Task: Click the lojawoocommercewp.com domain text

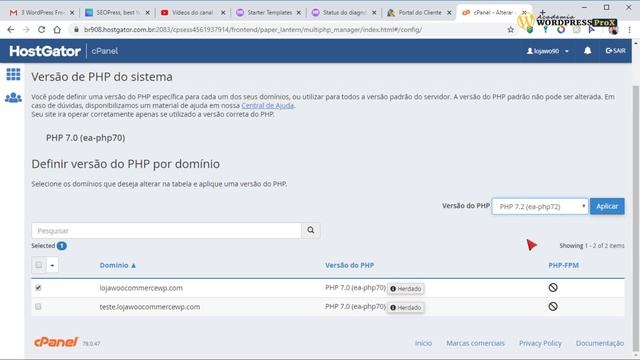Action: pyautogui.click(x=141, y=288)
